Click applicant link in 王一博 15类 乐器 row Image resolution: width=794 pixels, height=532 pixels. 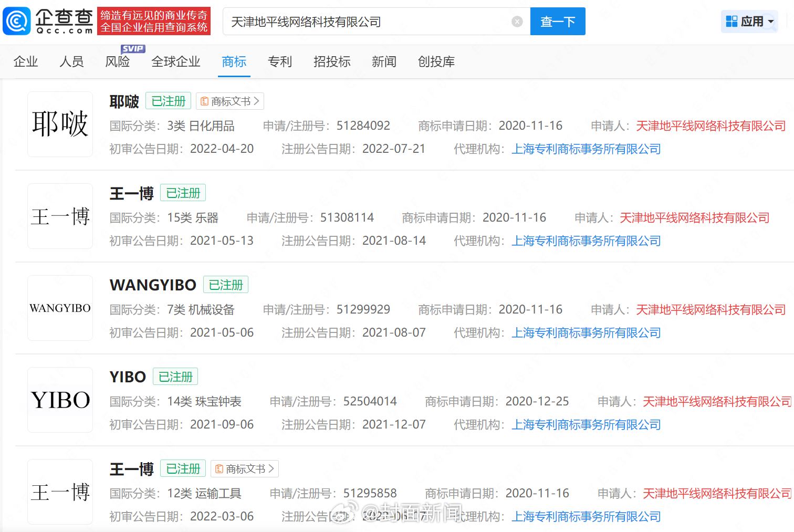click(x=695, y=218)
